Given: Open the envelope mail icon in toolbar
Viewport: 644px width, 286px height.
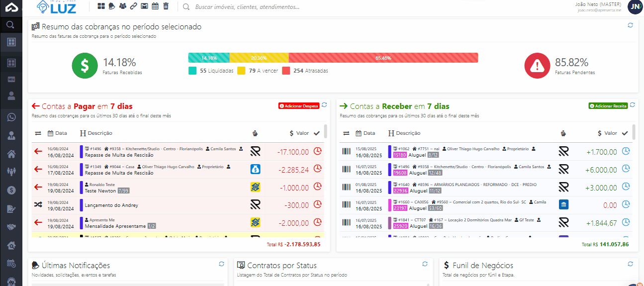Looking at the screenshot, I should coord(144,6).
